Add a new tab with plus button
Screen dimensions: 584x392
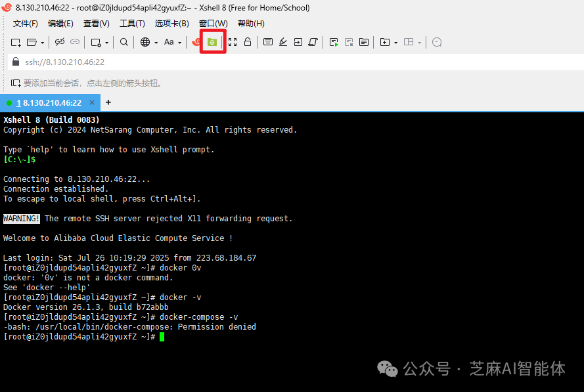[x=108, y=102]
